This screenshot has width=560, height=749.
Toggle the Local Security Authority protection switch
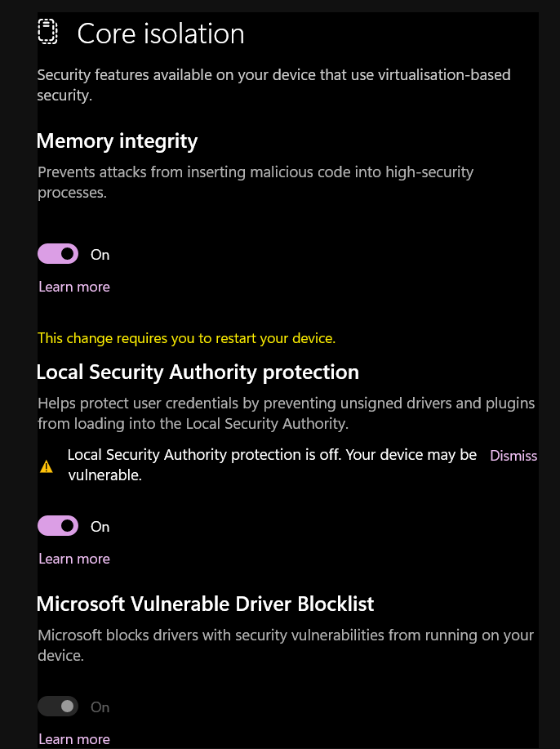pyautogui.click(x=58, y=527)
